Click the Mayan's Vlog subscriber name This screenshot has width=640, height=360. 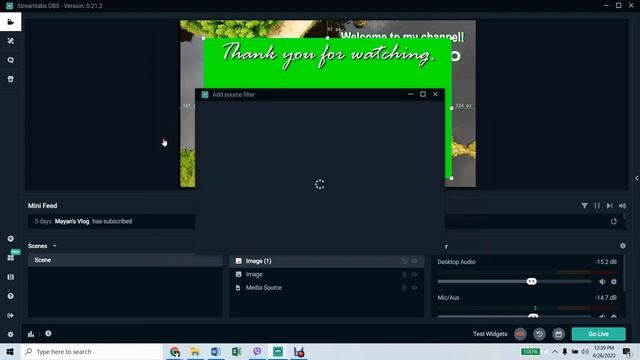click(72, 221)
